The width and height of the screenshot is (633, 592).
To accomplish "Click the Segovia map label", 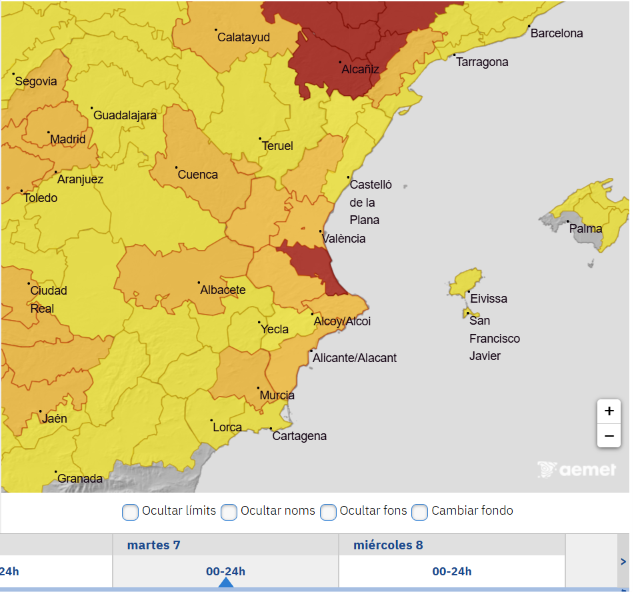I will click(x=36, y=81).
